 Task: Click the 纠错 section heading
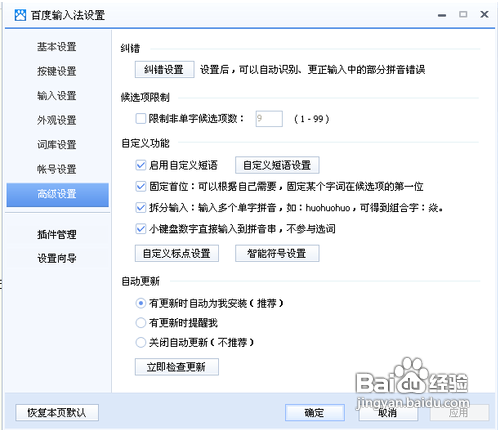130,49
